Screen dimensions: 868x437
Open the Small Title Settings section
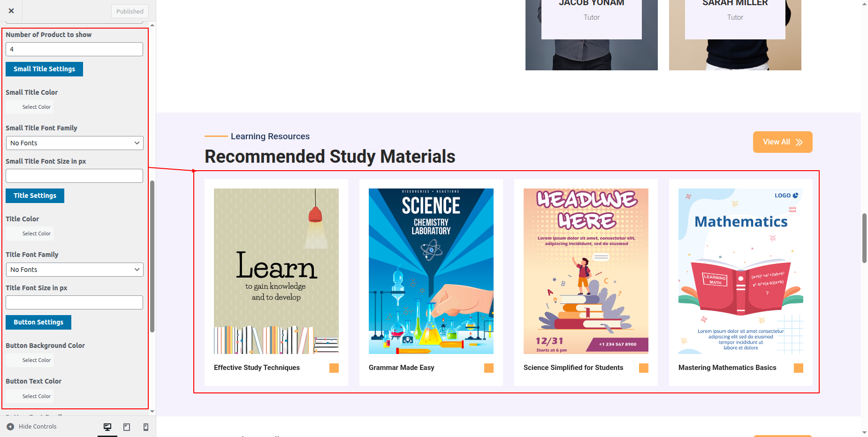44,69
